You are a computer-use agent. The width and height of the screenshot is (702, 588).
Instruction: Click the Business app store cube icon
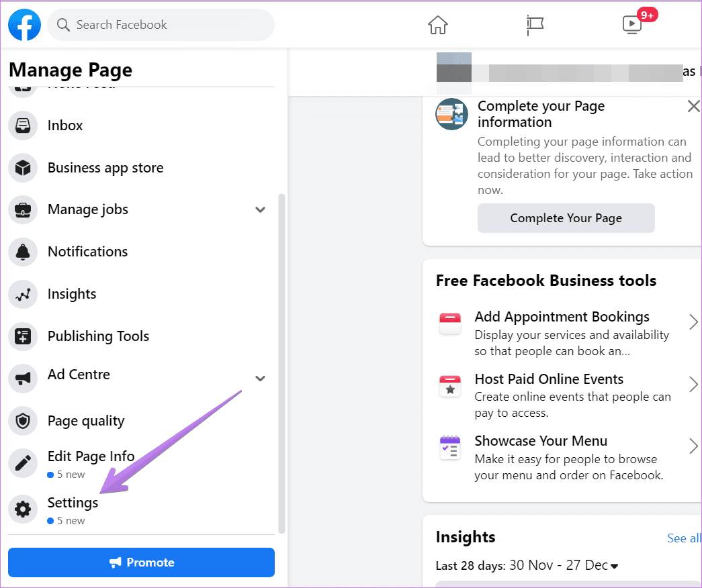23,167
